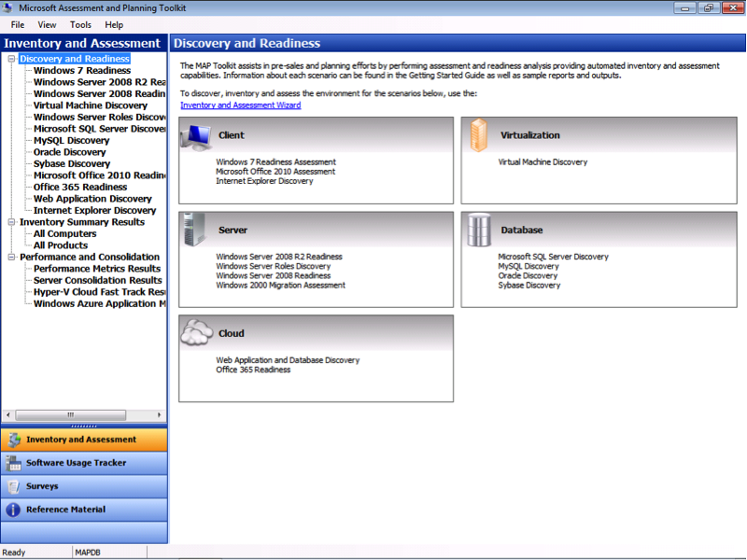Click Microsoft Office 2010 Assessment text
747x560 pixels.
275,172
